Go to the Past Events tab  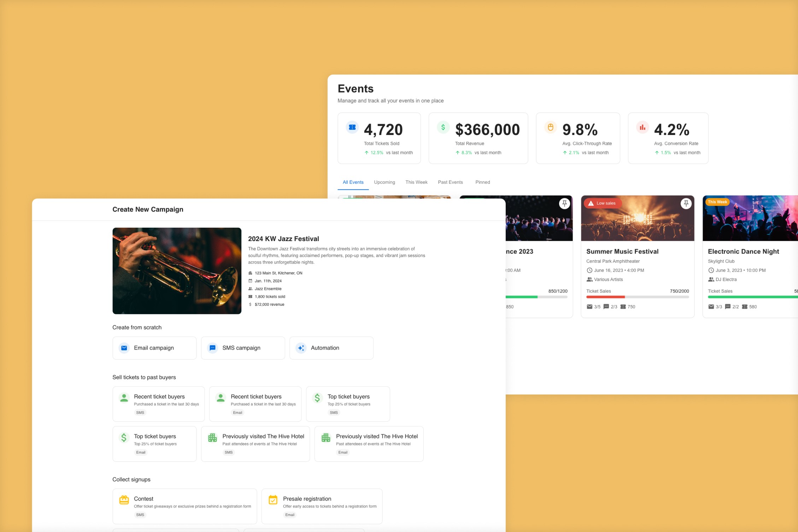point(450,182)
